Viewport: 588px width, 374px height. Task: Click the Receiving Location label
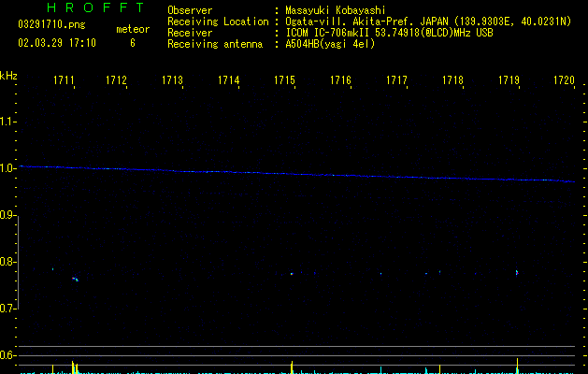[x=218, y=22]
